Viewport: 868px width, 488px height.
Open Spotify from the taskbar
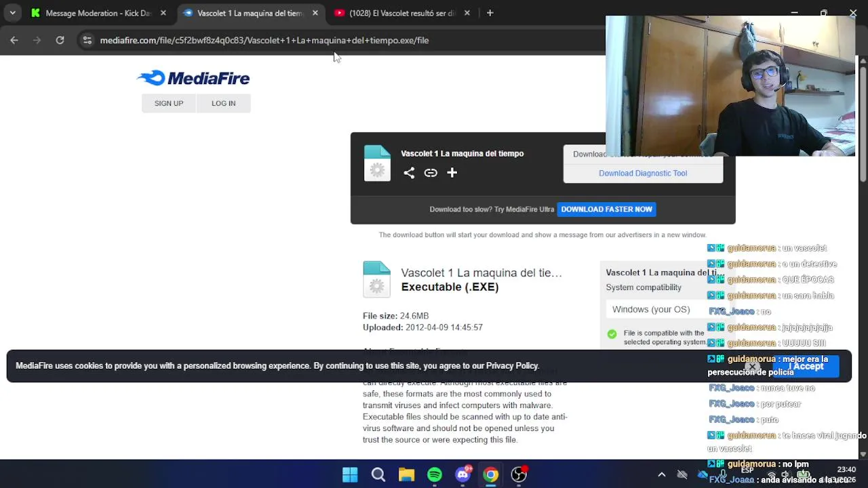click(435, 474)
